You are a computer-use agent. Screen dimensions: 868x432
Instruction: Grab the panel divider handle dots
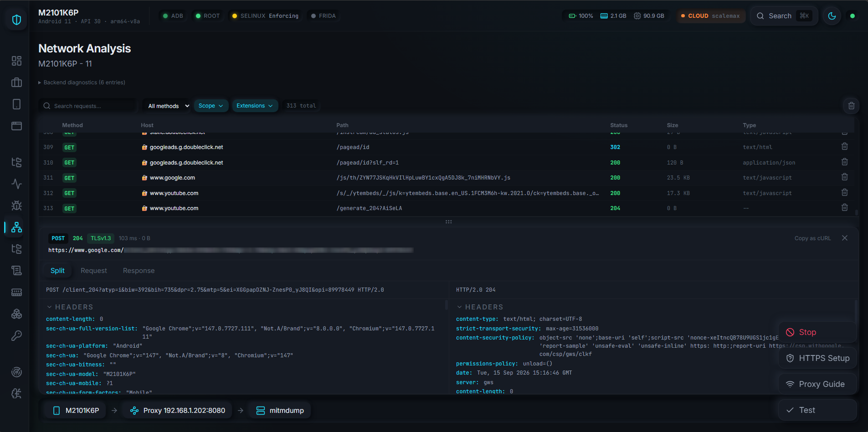[x=448, y=222]
